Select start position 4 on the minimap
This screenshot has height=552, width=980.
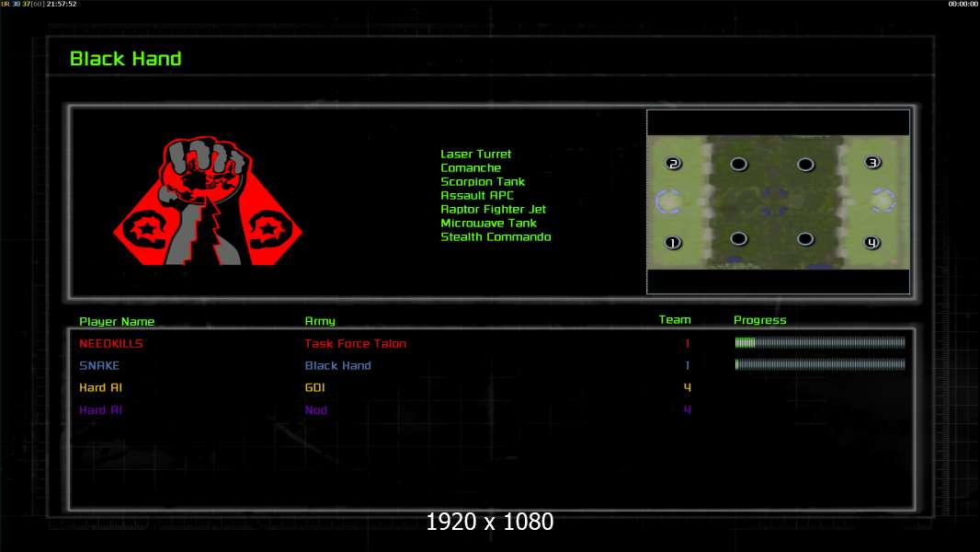(872, 243)
